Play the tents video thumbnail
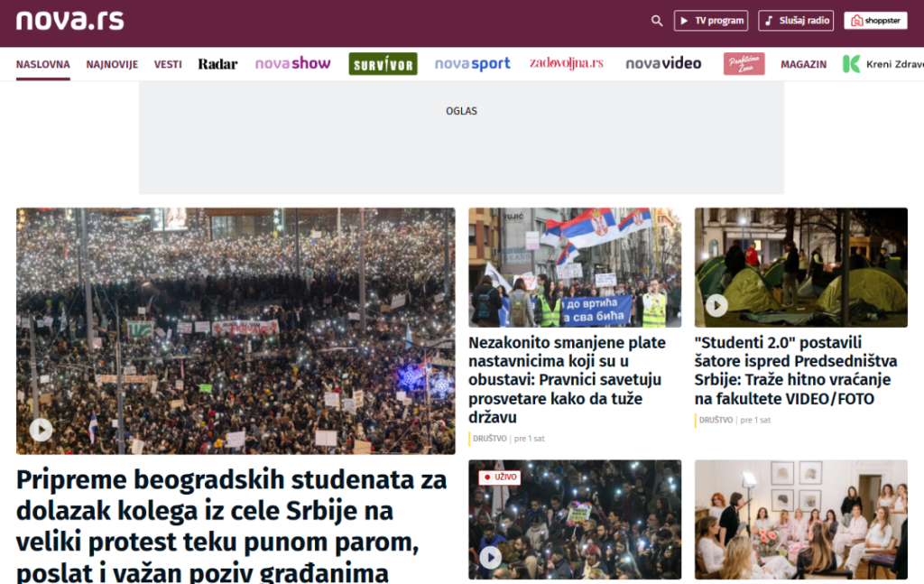The image size is (924, 584). click(716, 305)
